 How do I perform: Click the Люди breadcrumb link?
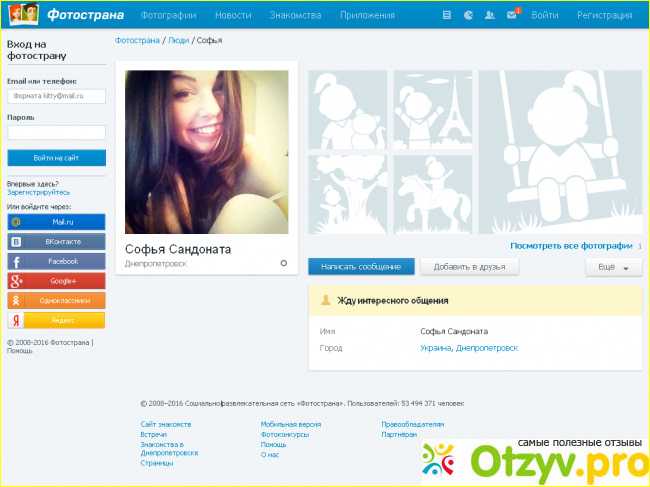(x=177, y=40)
